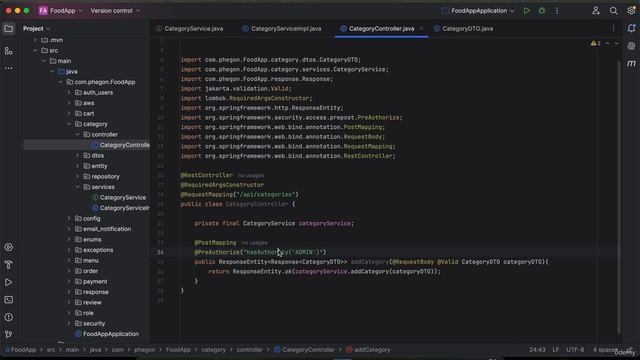Click no usages hint beside @PostMapping
The image size is (640, 360).
pyautogui.click(x=254, y=243)
